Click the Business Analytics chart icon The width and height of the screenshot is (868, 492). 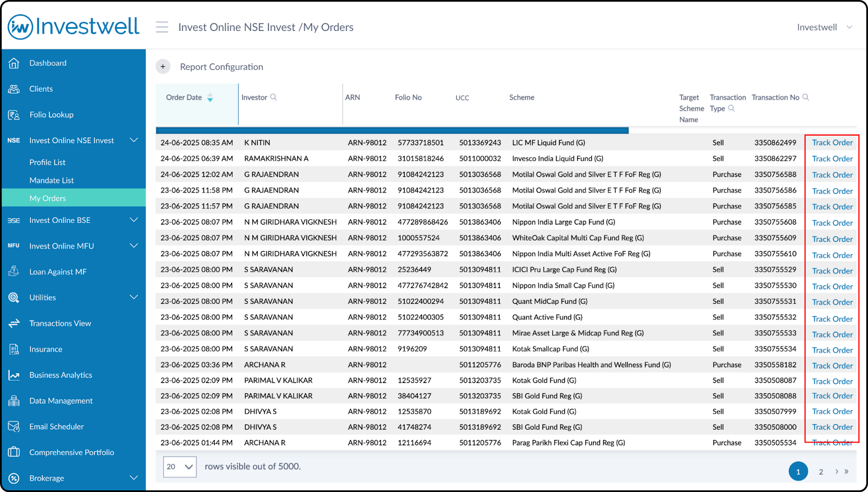click(x=14, y=375)
